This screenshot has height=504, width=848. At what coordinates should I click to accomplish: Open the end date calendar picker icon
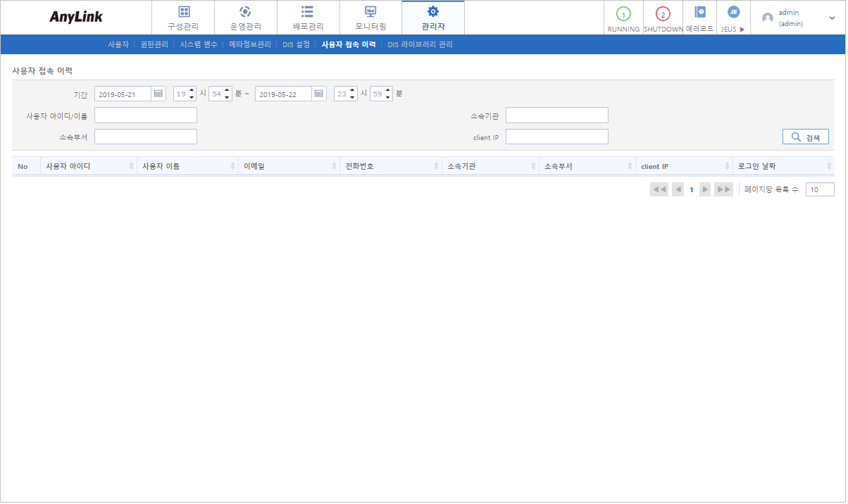tap(319, 94)
